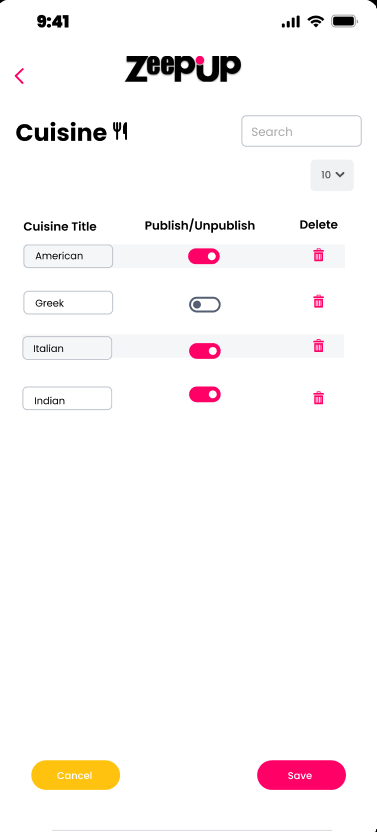
Task: Remove Italian cuisine using trash icon
Action: click(x=318, y=346)
